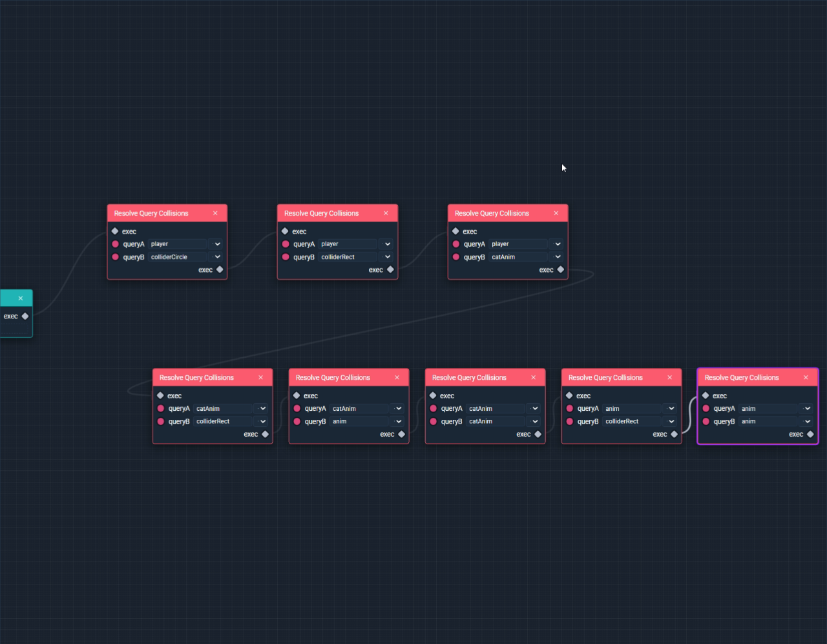
Task: Click queryB pin of catAnim/anim node
Action: pos(297,422)
